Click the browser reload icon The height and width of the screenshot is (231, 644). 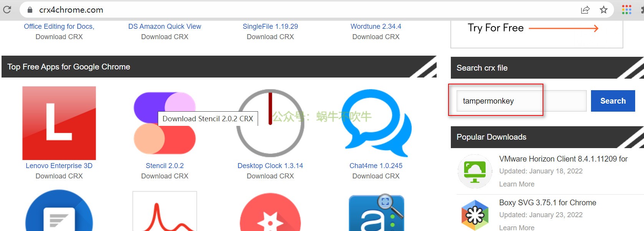(7, 10)
